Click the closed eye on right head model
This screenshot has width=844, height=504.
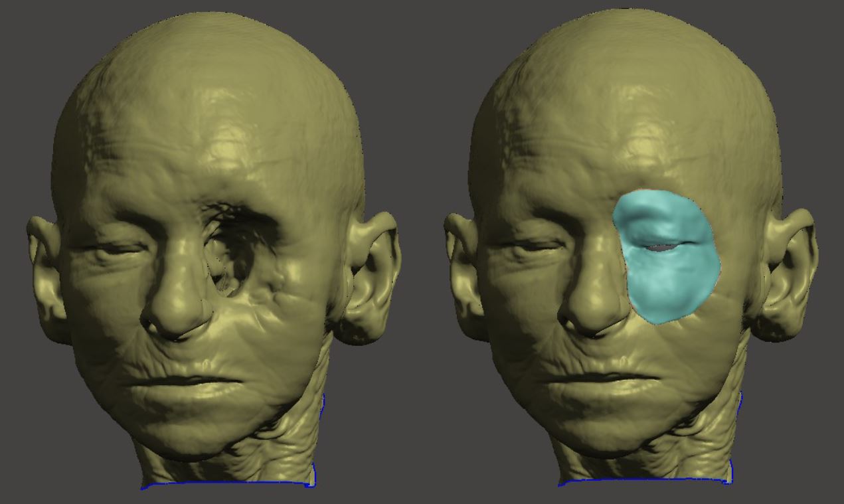531,248
